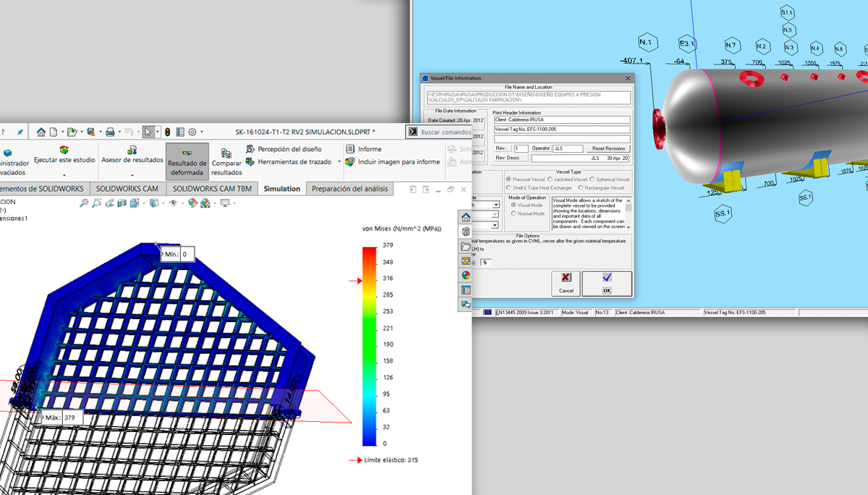Open Herramientas de trazado dropdown

pos(337,162)
